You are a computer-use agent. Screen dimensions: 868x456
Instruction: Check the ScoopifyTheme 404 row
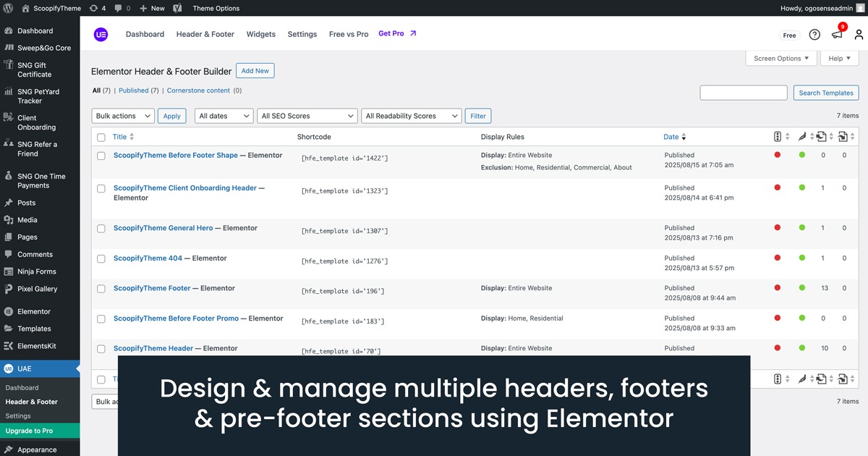(101, 258)
